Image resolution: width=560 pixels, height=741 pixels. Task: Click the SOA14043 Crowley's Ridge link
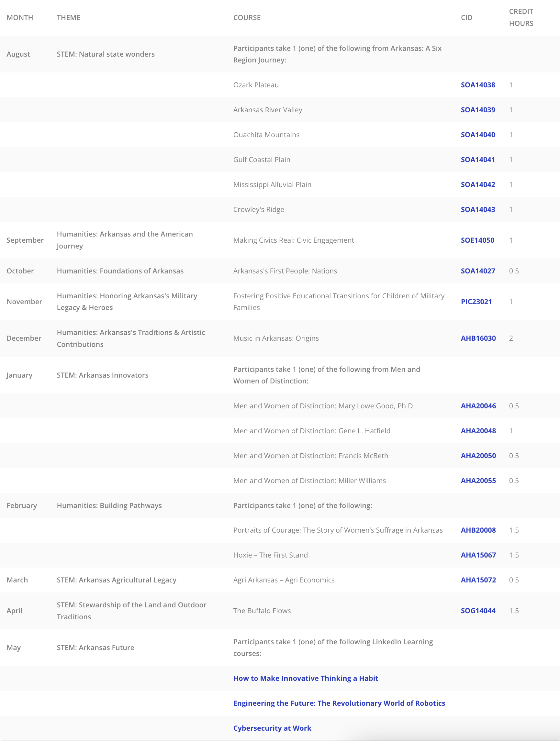click(x=477, y=209)
